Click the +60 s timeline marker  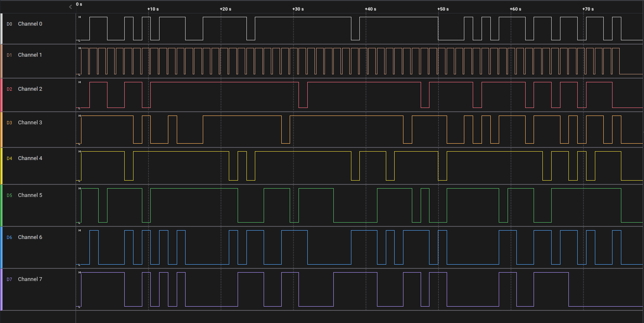516,9
